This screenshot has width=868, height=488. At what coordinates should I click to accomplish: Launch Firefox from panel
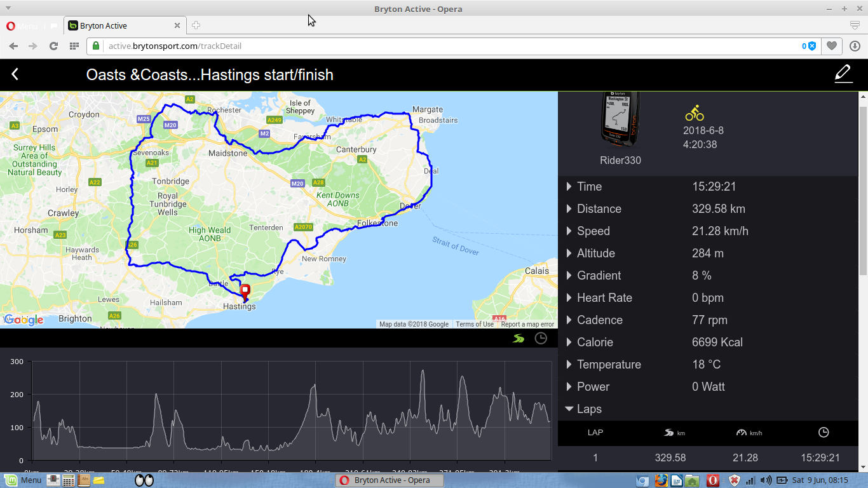pyautogui.click(x=661, y=480)
